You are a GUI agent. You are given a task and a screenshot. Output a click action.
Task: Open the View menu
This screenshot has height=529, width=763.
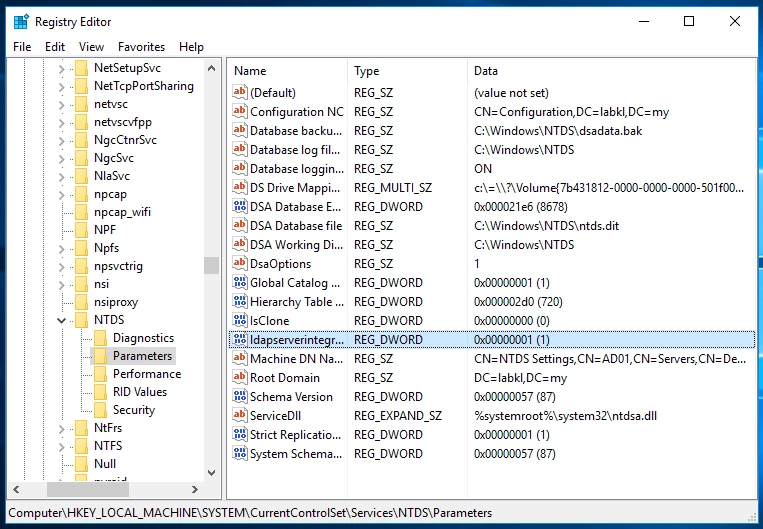click(91, 47)
